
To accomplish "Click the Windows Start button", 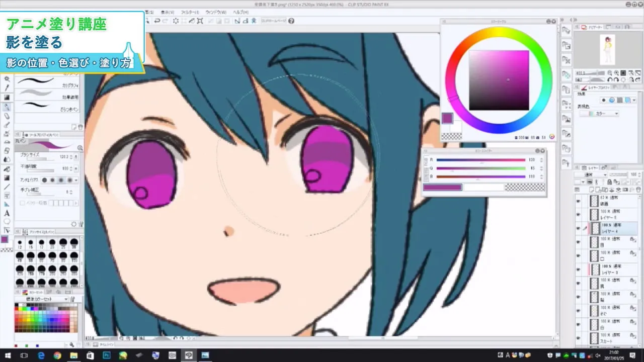I will (9, 355).
